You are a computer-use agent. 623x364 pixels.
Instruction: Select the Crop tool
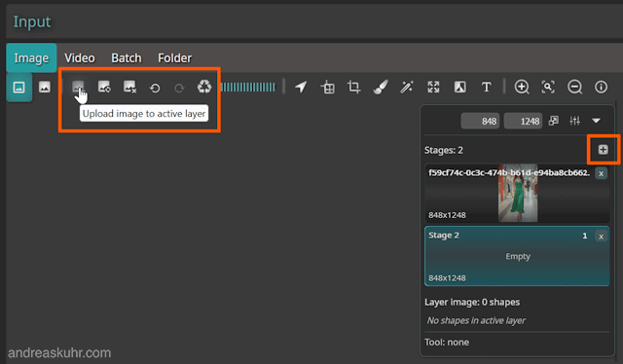point(354,87)
